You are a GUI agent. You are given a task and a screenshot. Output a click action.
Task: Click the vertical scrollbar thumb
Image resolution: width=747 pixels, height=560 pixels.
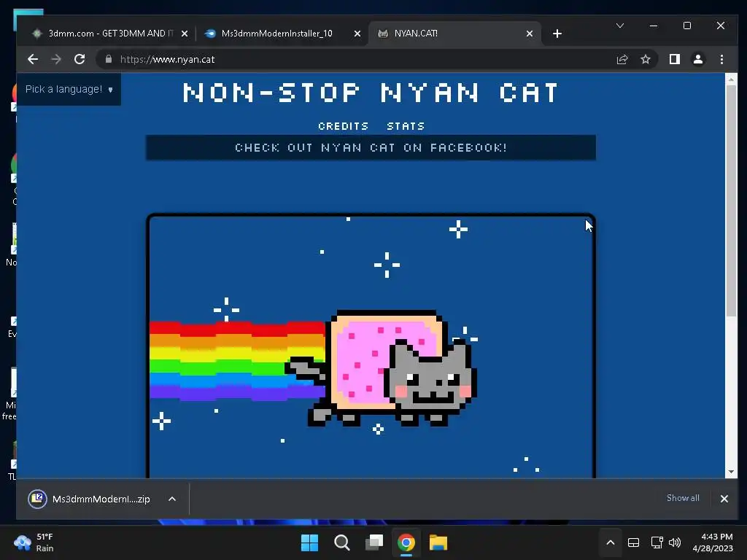[731, 200]
